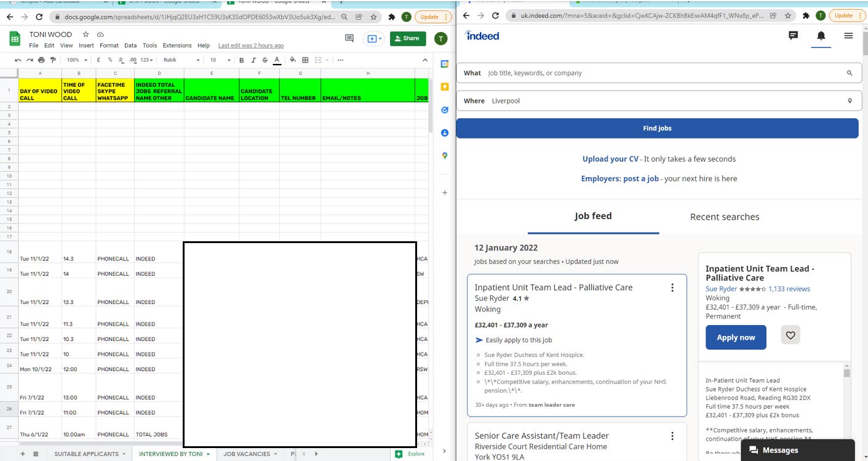This screenshot has width=868, height=461.
Task: Open Google Keep in side panel
Action: click(444, 87)
